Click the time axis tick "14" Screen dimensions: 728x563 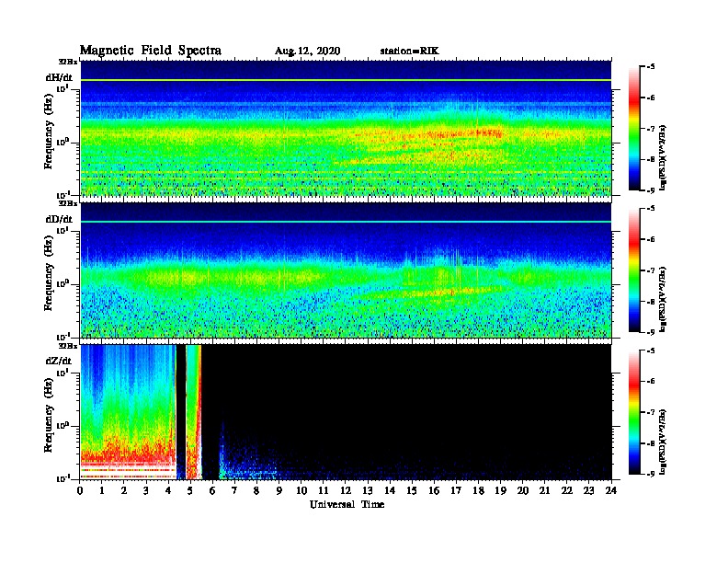click(390, 491)
